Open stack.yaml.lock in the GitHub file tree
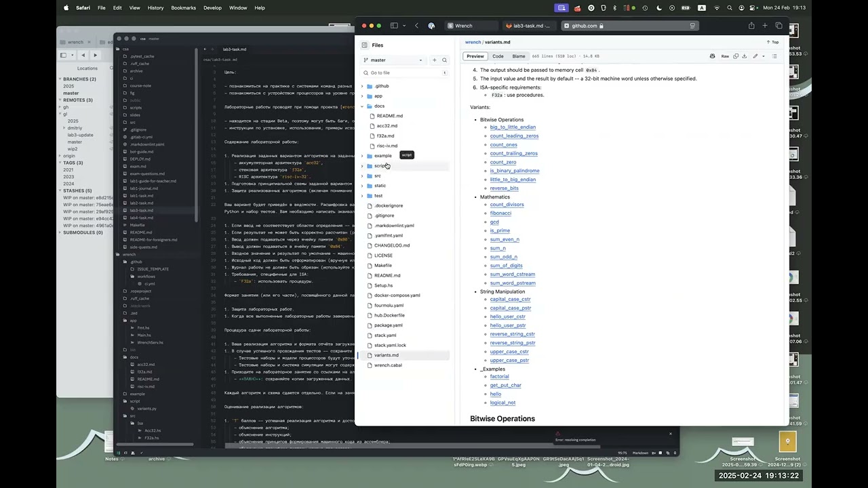This screenshot has height=488, width=868. tap(390, 345)
